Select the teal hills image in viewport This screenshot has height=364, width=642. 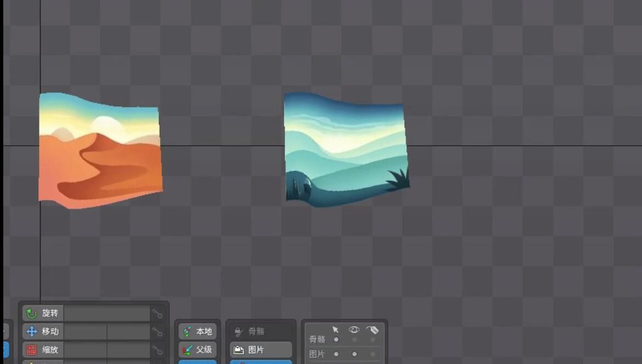(x=346, y=149)
